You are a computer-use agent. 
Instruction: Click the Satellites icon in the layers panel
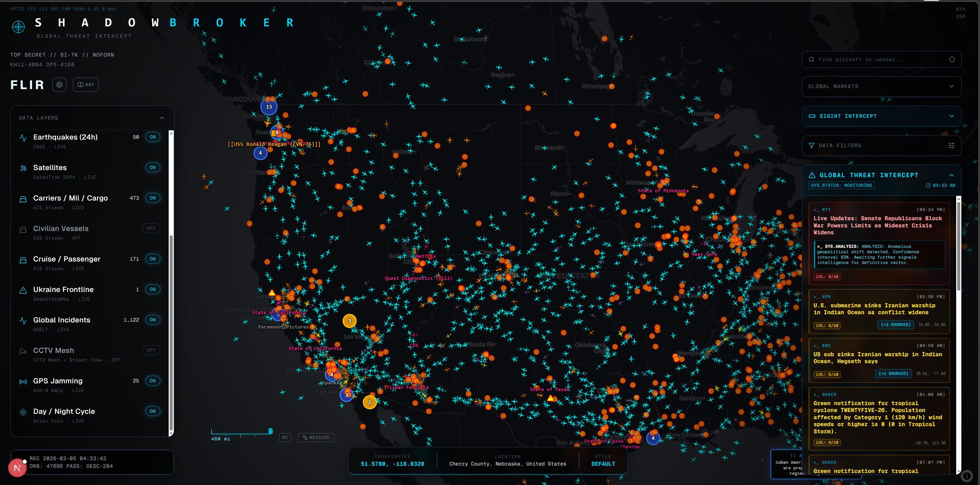point(23,168)
